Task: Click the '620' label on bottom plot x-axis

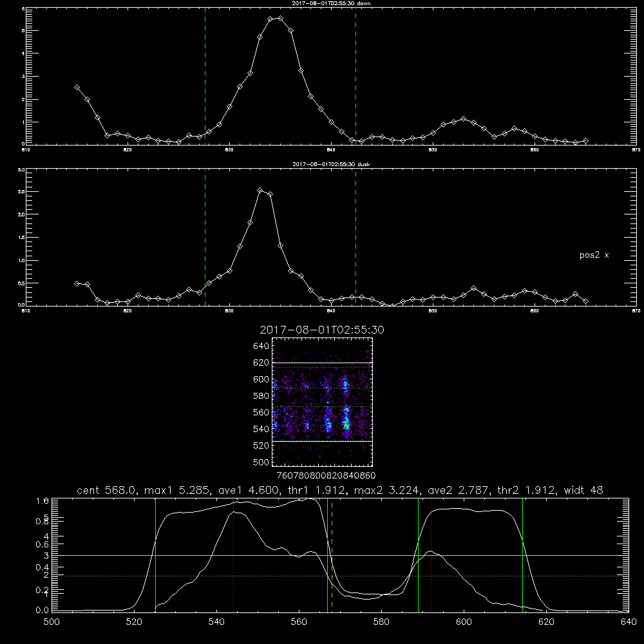Action: coord(547,622)
